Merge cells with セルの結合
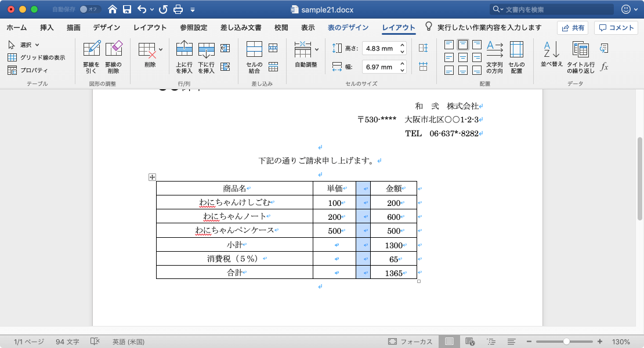 click(254, 57)
